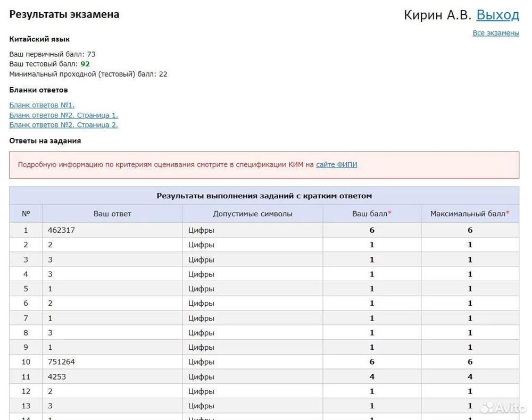Click the user name Кирин А.В.
This screenshot has height=420, width=532.
(438, 15)
